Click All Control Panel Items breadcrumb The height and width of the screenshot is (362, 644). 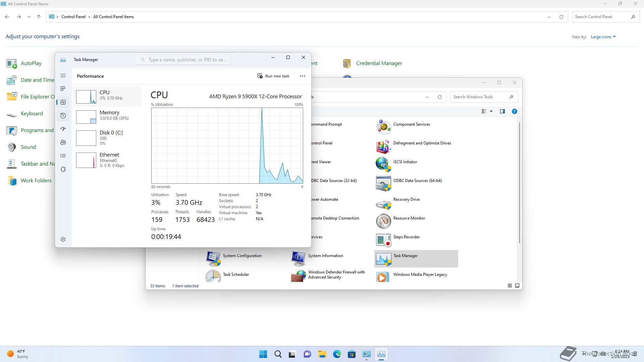(x=113, y=17)
